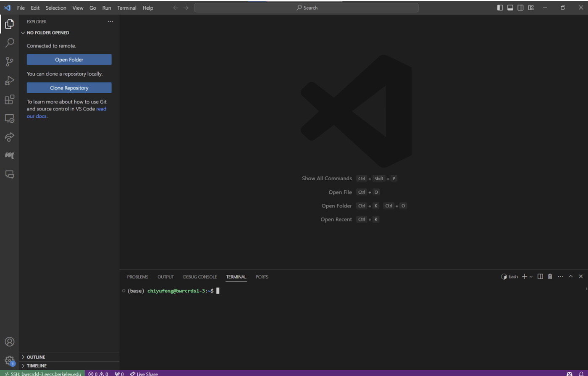Screen dimensions: 588x376
Task: Click the 'Connected to remote.' text
Action: pos(51,46)
